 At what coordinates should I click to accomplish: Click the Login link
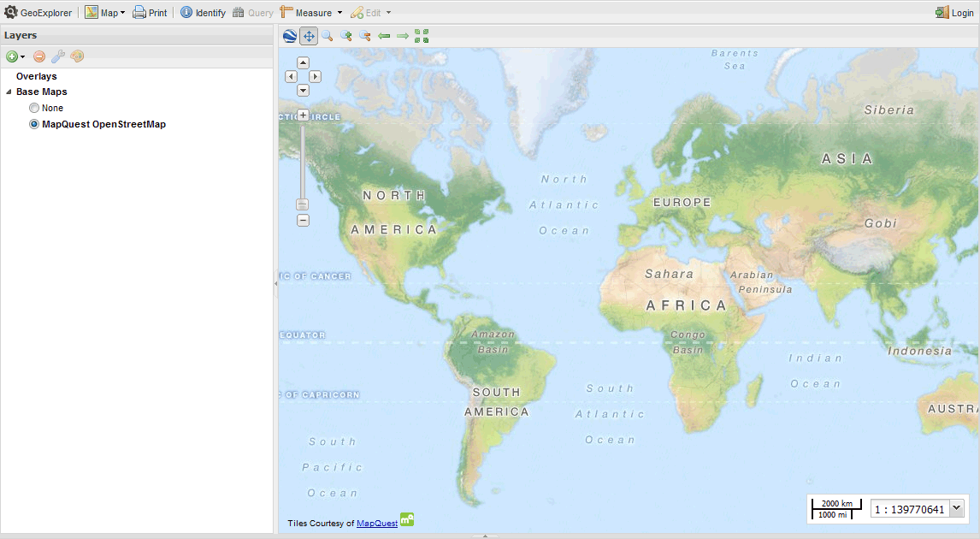pos(961,12)
